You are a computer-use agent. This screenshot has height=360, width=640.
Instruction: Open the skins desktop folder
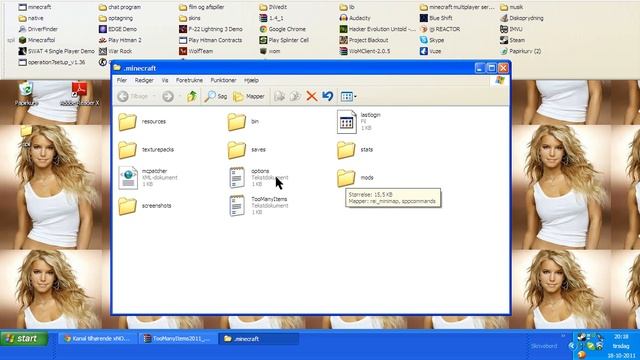[x=190, y=18]
